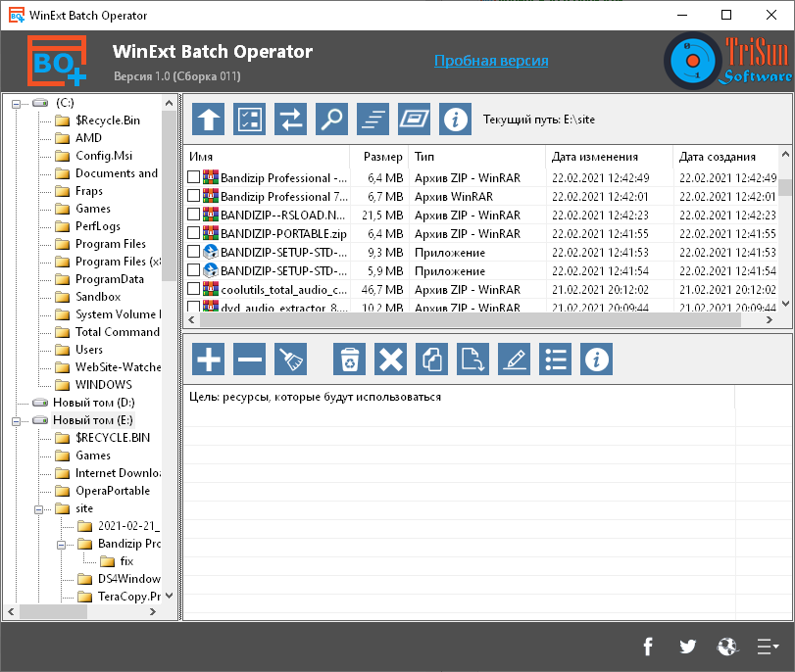Collapse the (C:) drive tree node
The width and height of the screenshot is (795, 672).
[x=17, y=104]
